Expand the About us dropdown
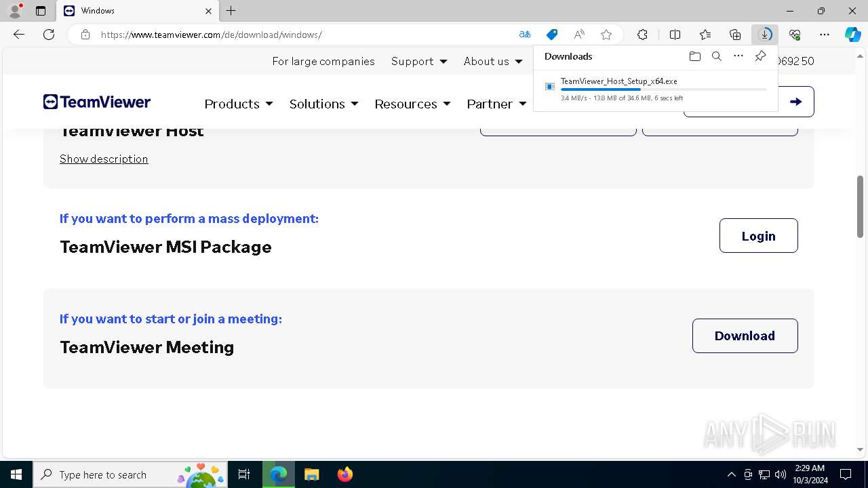The height and width of the screenshot is (488, 868). (493, 61)
